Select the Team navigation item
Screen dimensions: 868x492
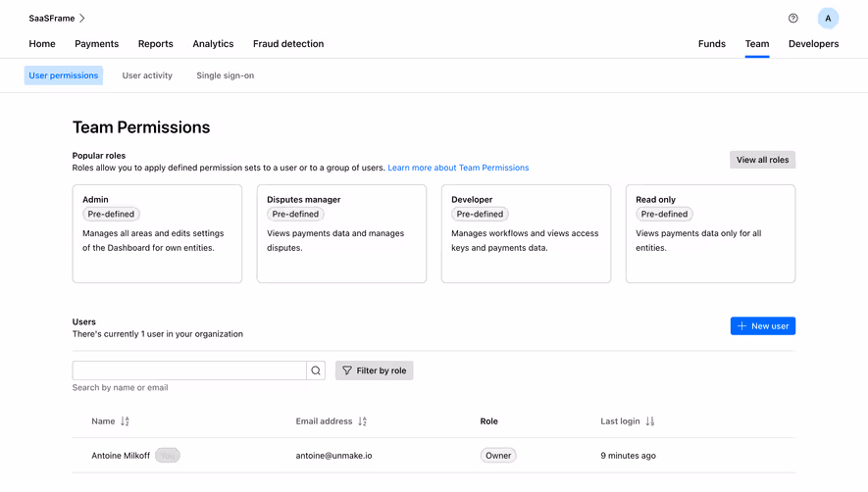point(757,44)
